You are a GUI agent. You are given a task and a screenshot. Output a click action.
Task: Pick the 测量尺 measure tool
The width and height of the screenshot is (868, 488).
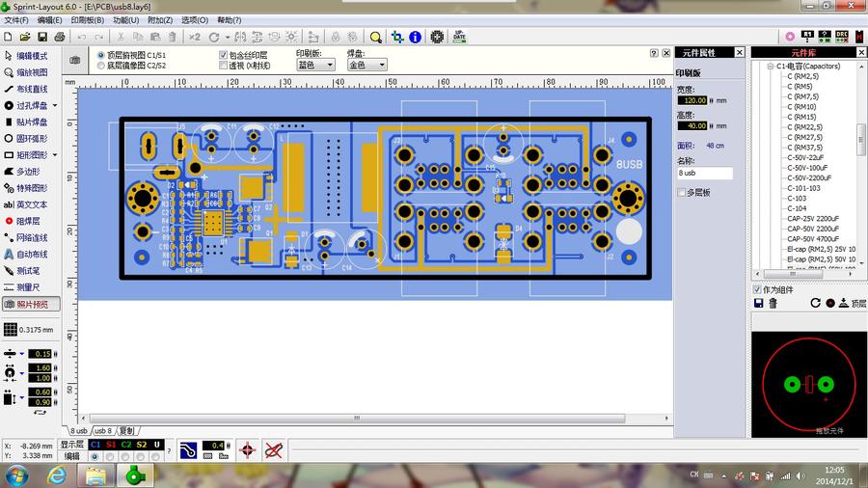point(31,286)
